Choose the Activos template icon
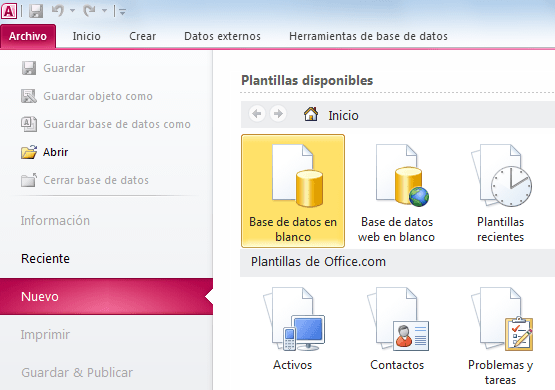The image size is (555, 390). (x=294, y=319)
